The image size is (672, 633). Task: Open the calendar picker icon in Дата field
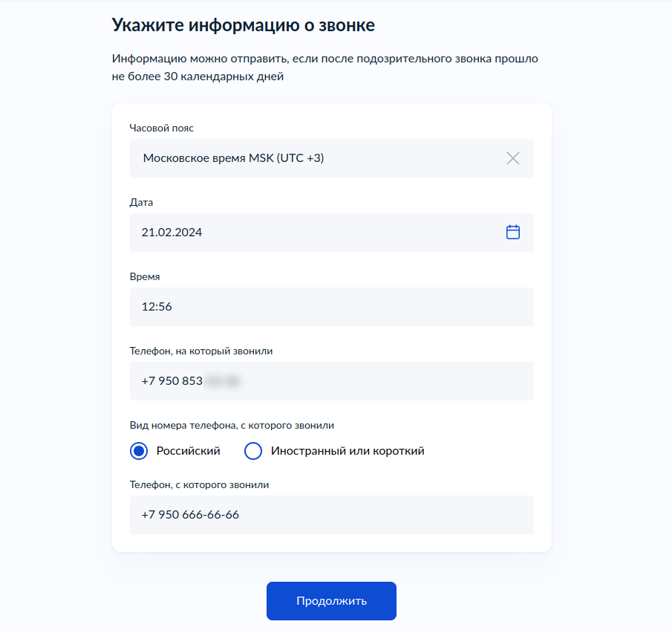(512, 232)
